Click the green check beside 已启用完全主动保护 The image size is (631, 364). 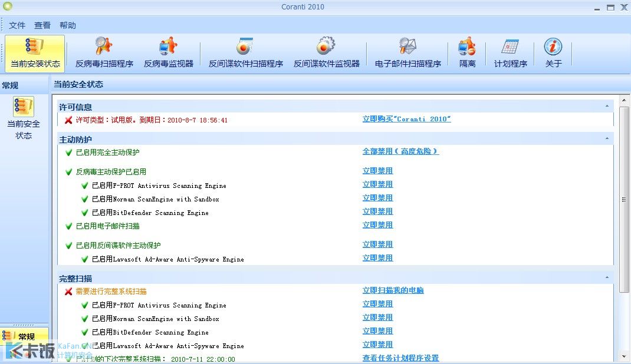(69, 153)
